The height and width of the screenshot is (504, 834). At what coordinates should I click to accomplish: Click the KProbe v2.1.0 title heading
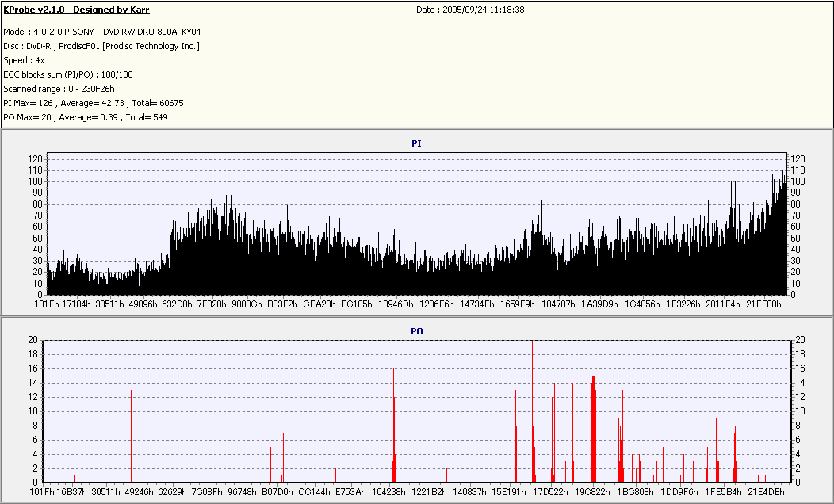(76, 10)
